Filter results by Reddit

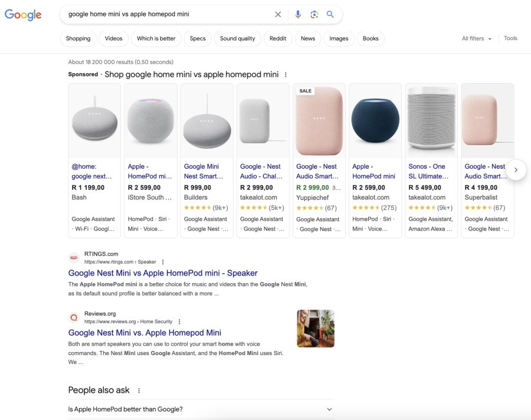(x=277, y=38)
